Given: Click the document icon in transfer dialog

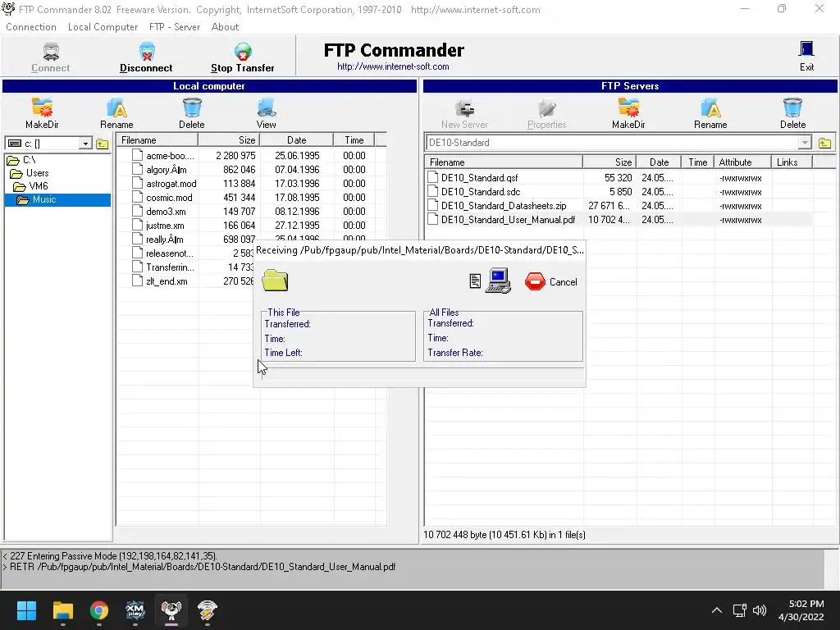Looking at the screenshot, I should (475, 281).
